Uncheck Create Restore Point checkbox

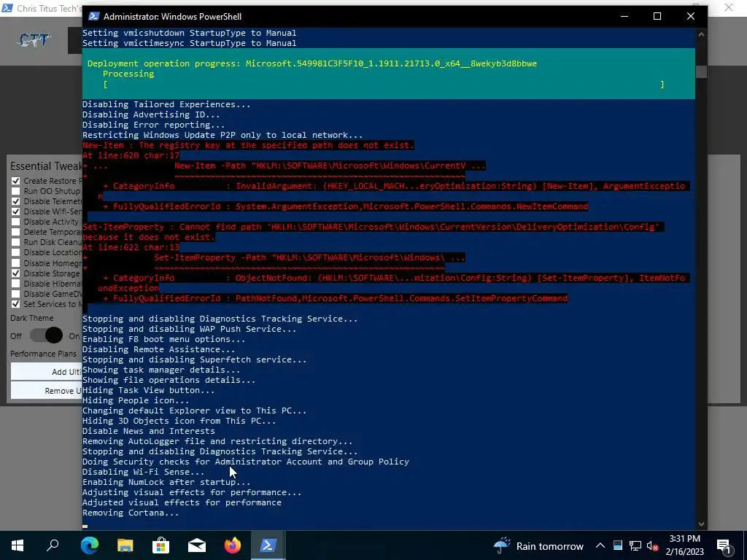[16, 181]
